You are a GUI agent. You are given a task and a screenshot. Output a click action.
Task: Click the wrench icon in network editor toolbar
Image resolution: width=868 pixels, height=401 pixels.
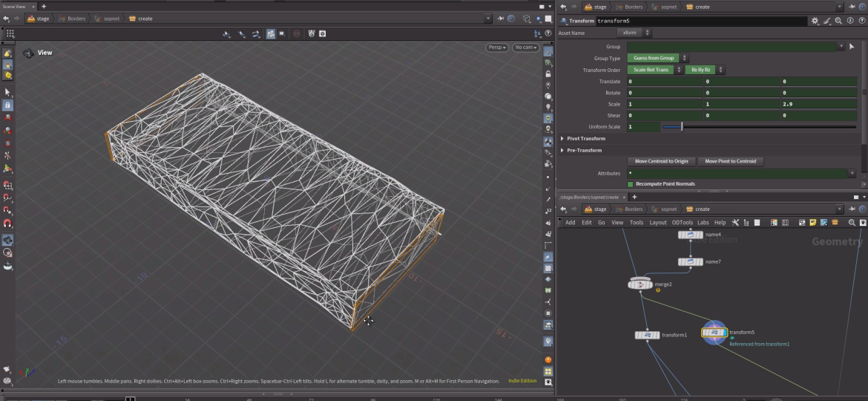(735, 223)
